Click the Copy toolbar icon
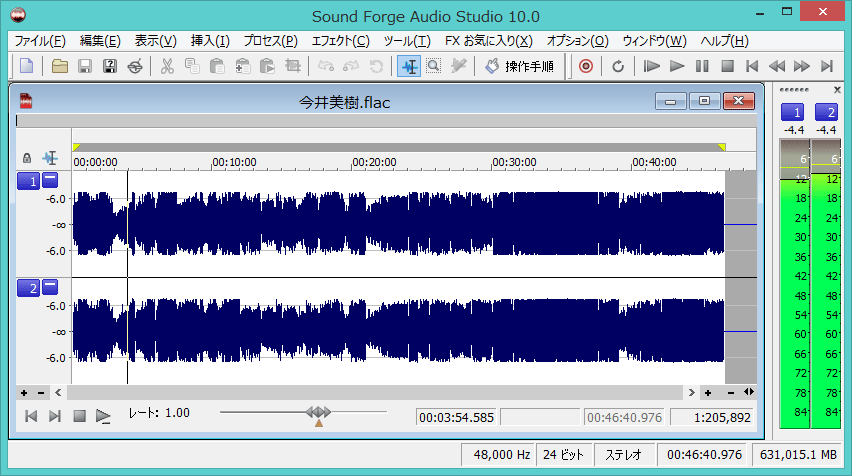852x476 pixels. [192, 66]
